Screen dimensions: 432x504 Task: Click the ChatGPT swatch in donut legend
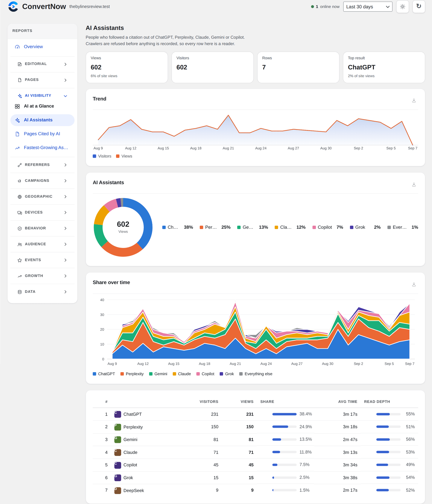[x=164, y=228]
